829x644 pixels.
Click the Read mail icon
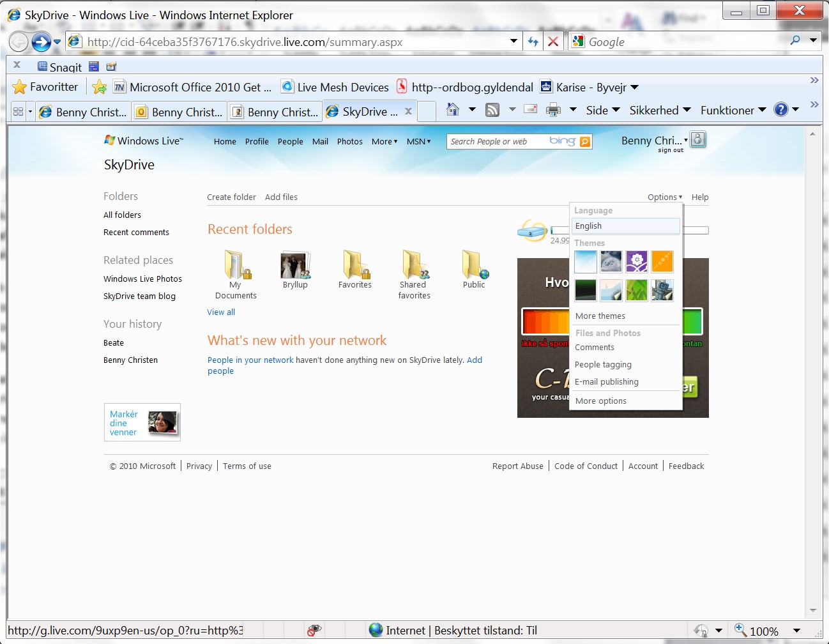coord(530,109)
